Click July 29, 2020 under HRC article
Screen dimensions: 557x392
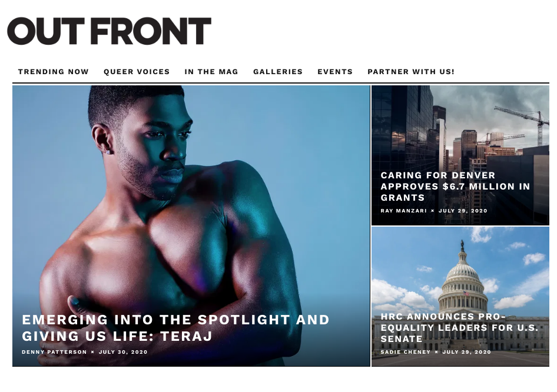466,352
